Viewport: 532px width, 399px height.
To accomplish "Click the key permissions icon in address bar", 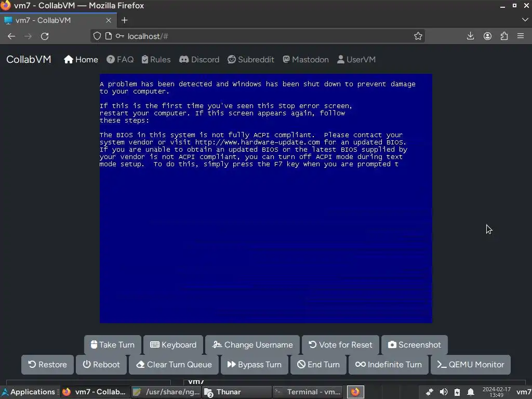I will [x=120, y=36].
